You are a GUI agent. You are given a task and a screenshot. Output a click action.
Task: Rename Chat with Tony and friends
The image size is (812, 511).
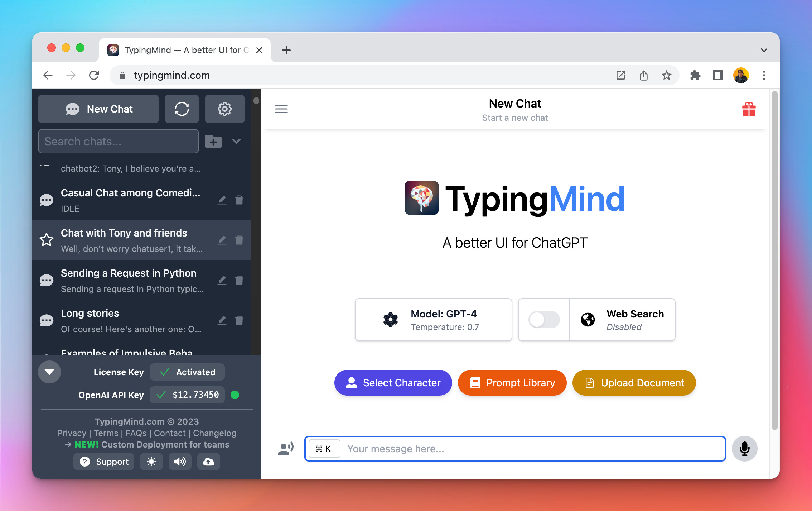tap(222, 240)
